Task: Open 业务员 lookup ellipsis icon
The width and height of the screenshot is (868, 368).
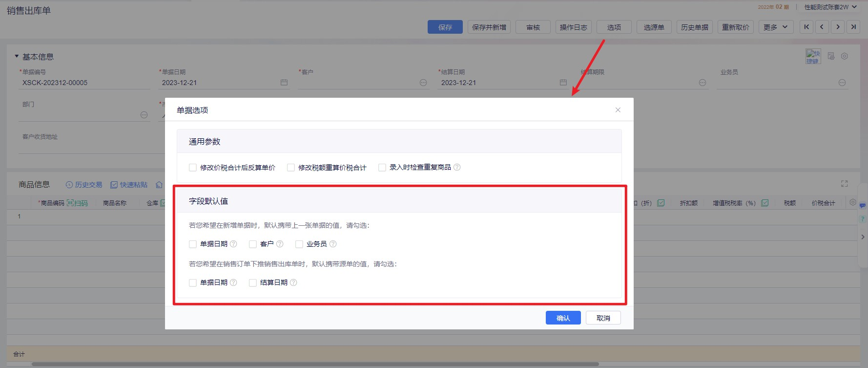Action: pos(842,83)
